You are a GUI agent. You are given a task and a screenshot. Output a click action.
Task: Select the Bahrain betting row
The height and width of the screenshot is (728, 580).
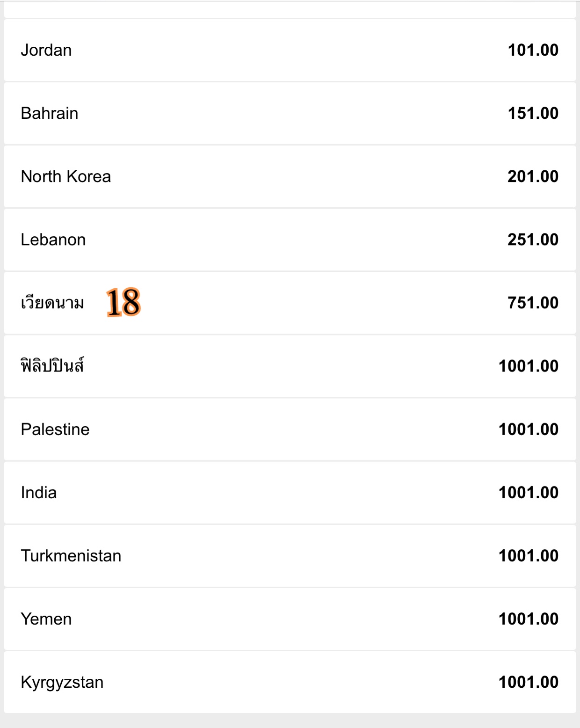pos(290,113)
